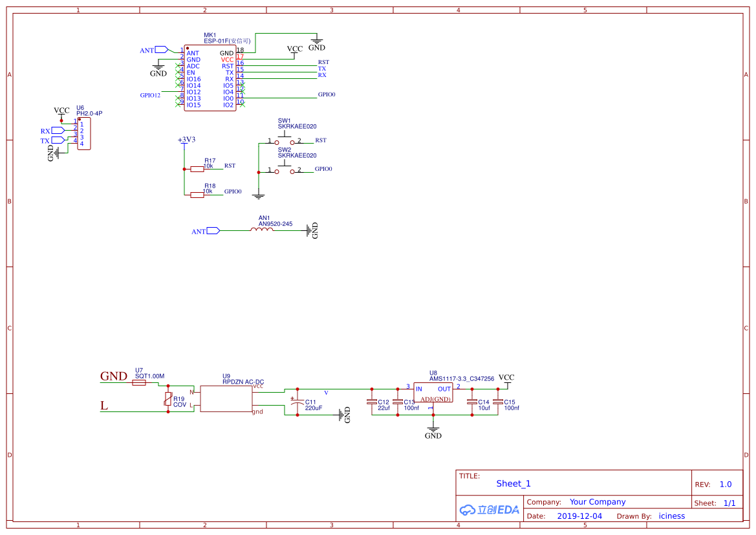Select the AN1 antenna coil symbol
756x535 pixels.
[x=261, y=230]
